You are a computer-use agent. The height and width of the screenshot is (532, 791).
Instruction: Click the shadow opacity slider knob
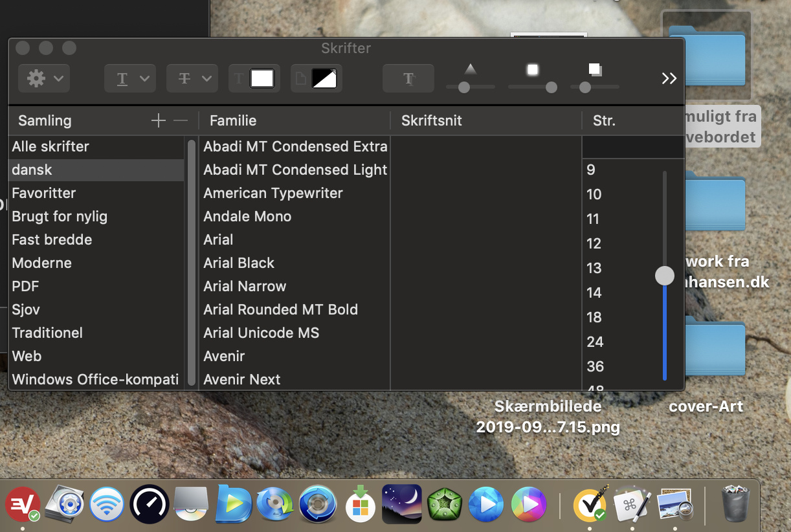coord(464,87)
